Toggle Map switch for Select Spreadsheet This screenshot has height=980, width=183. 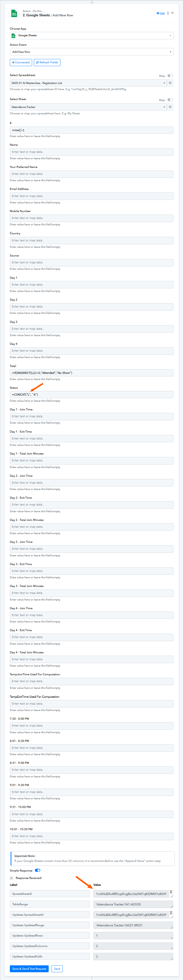(170, 76)
